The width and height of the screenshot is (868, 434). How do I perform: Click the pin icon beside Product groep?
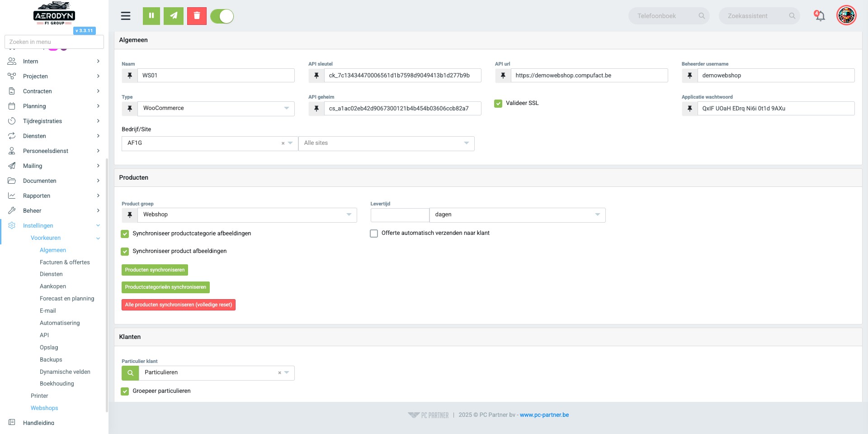[130, 215]
